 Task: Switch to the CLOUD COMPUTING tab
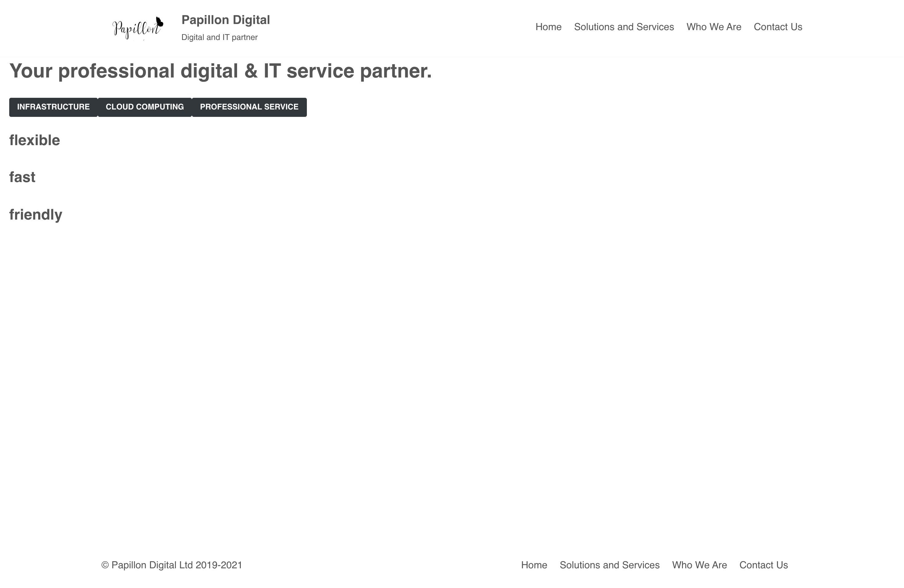145,107
